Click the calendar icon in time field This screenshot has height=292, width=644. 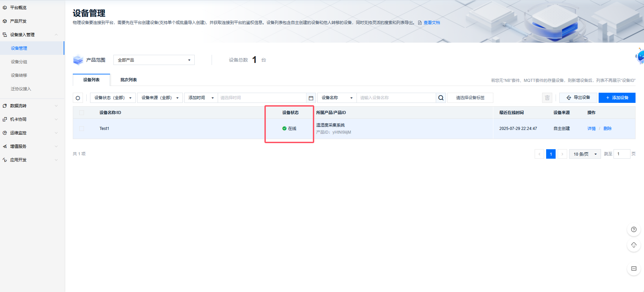(311, 98)
